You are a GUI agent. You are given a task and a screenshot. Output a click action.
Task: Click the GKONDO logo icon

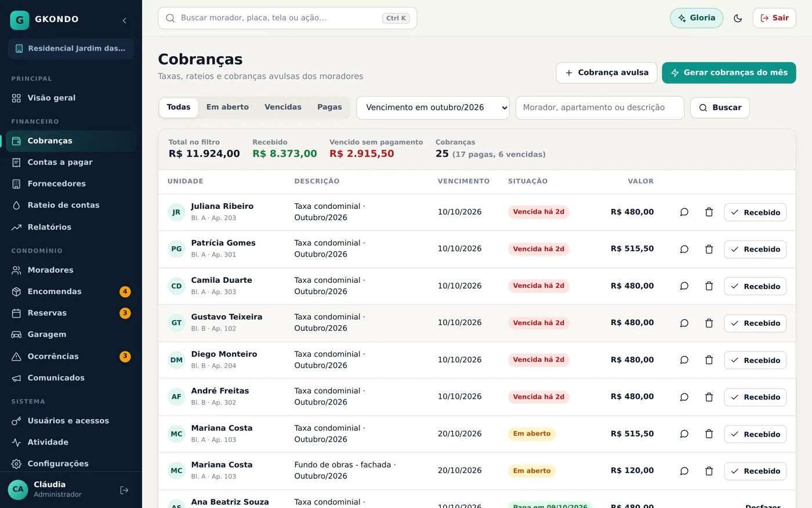click(20, 20)
